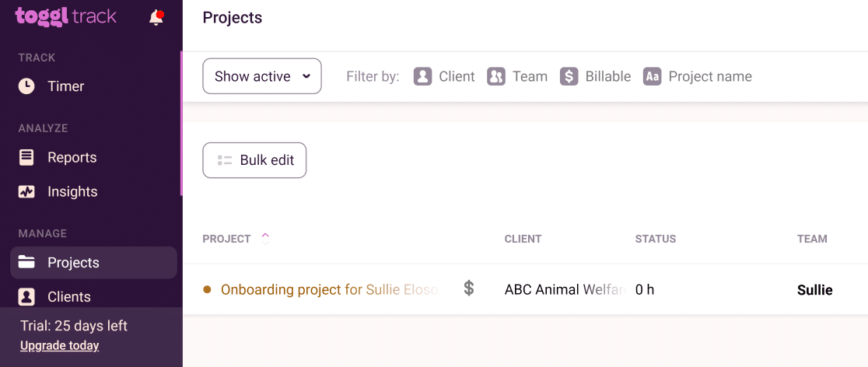868x367 pixels.
Task: Click the Team filter icon
Action: (496, 76)
